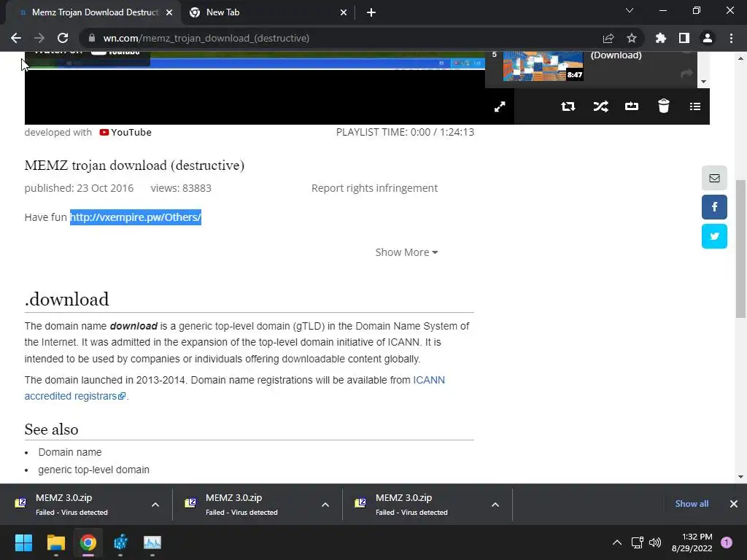
Task: Open File Explorer from taskbar
Action: point(55,542)
